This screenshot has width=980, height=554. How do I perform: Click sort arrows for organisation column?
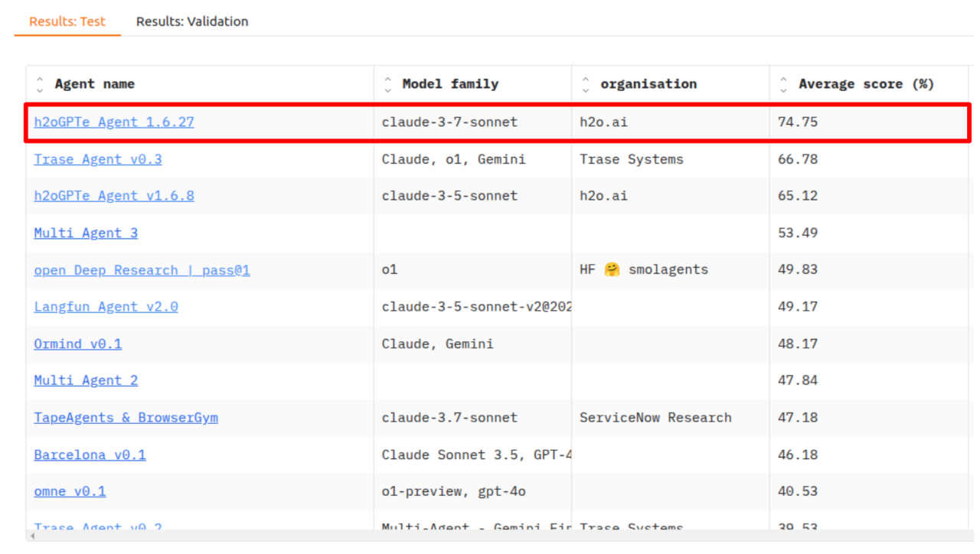pos(586,84)
